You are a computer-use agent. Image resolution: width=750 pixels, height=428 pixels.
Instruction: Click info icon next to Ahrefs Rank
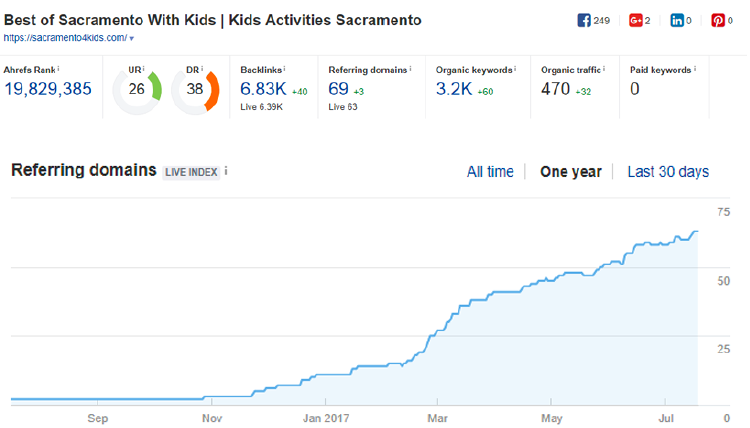pyautogui.click(x=58, y=69)
